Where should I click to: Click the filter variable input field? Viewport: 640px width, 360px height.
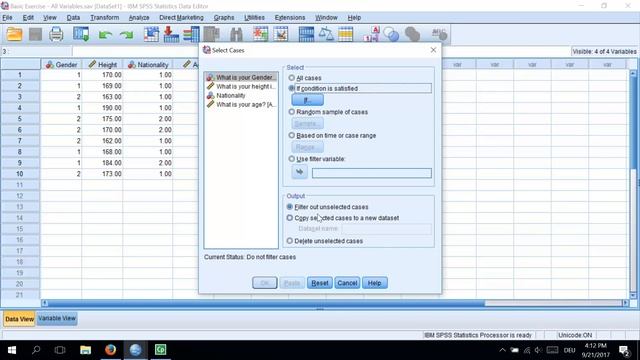pos(371,173)
